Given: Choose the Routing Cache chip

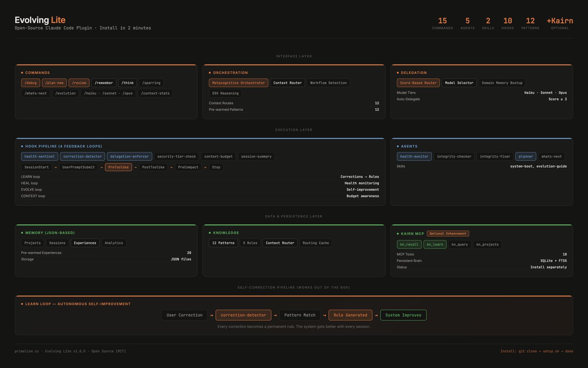Looking at the screenshot, I should (316, 243).
